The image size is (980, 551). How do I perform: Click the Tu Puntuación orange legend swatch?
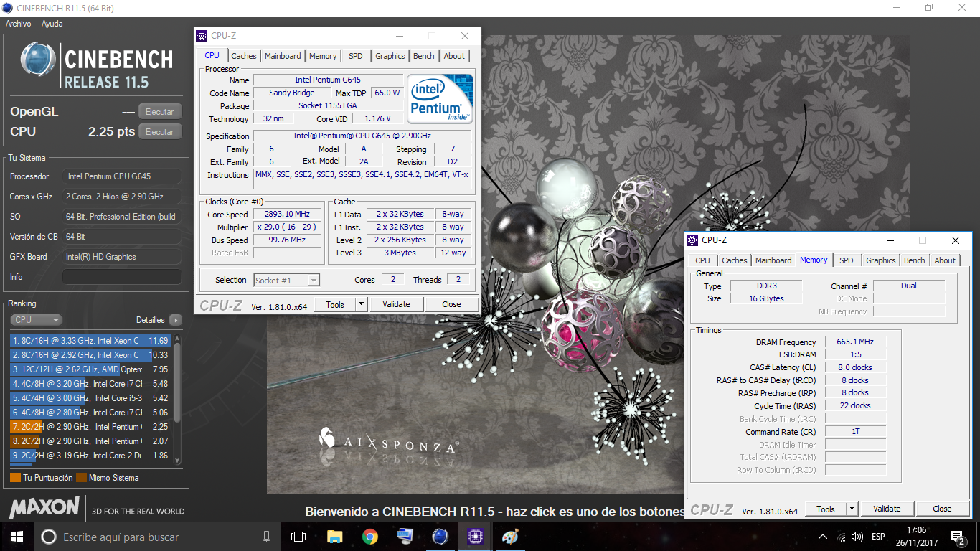[15, 478]
